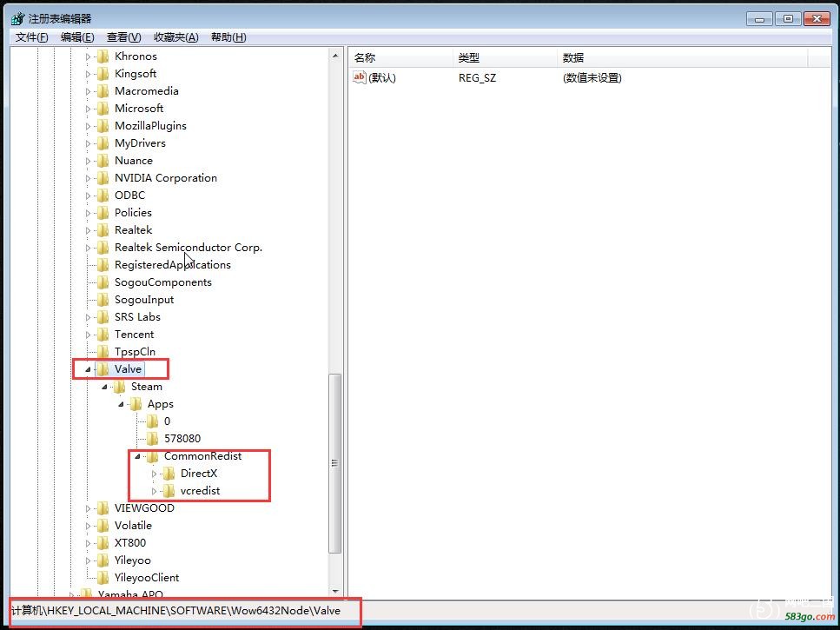
Task: Click the (默认) string value icon
Action: coord(359,77)
